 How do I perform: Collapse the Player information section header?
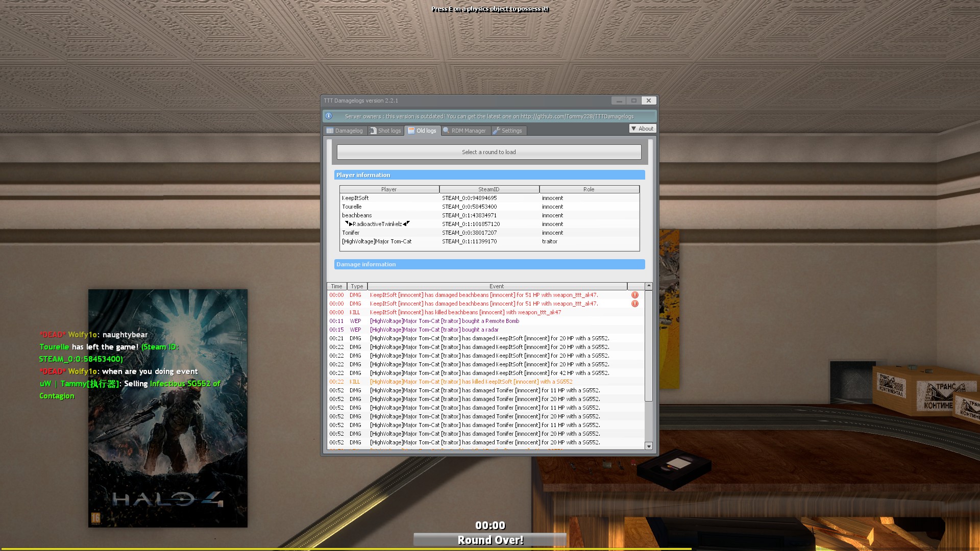[x=489, y=175]
